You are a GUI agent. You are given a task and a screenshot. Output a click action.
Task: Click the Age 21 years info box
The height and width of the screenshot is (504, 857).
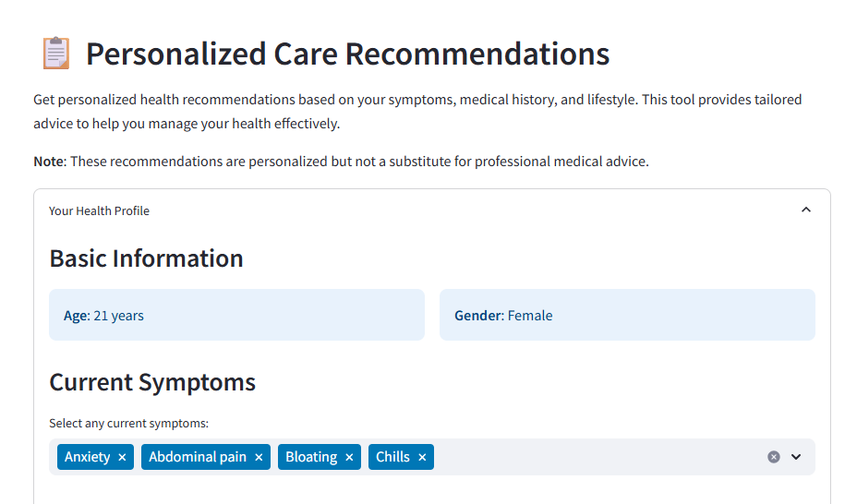tap(236, 316)
